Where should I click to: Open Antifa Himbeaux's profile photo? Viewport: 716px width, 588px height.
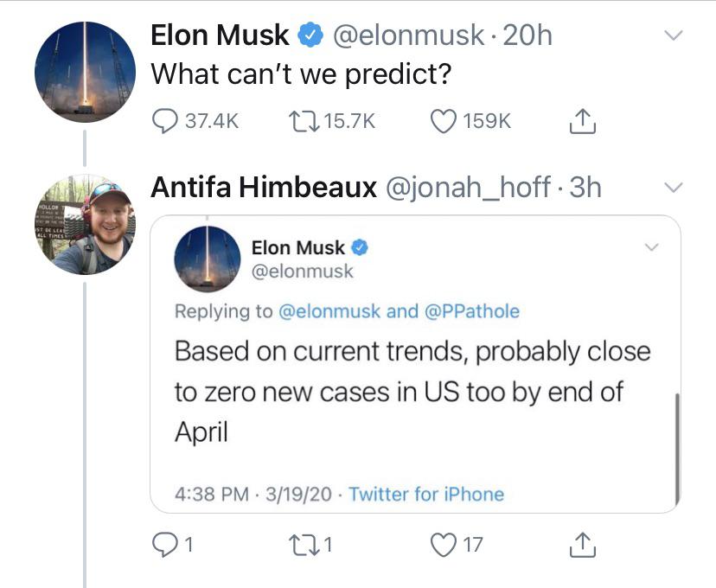85,225
